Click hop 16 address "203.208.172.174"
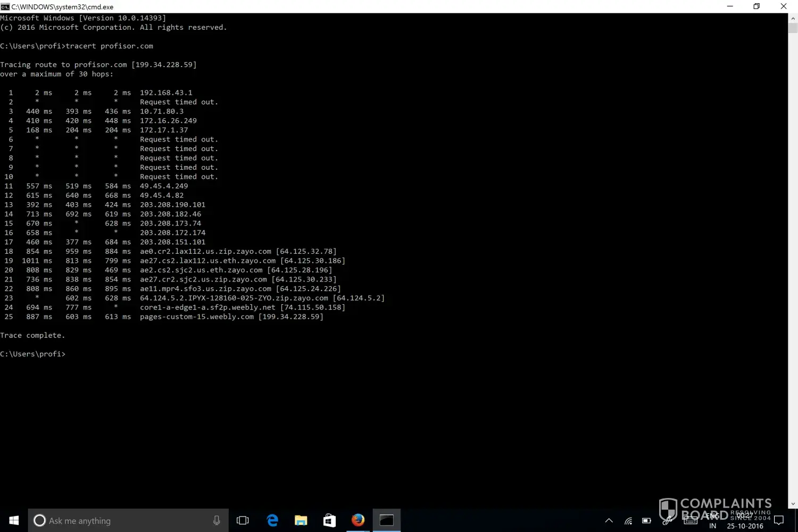This screenshot has height=532, width=798. [172, 232]
